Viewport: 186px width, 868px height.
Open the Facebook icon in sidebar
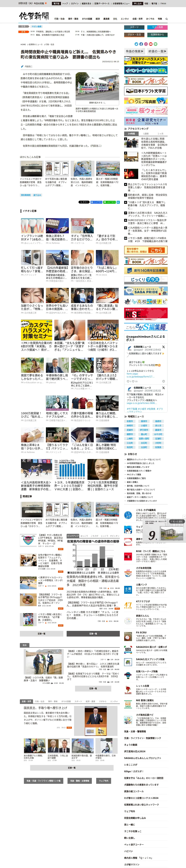coord(141,44)
